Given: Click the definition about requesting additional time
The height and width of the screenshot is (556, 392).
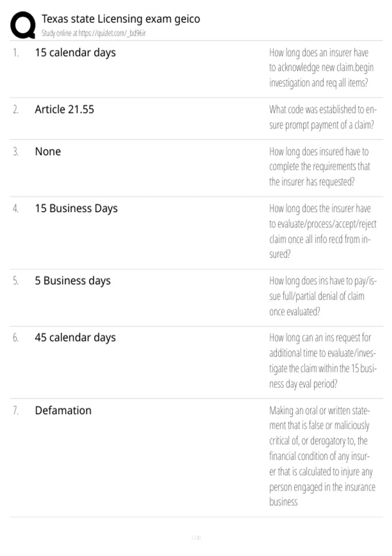Looking at the screenshot, I should [x=323, y=361].
